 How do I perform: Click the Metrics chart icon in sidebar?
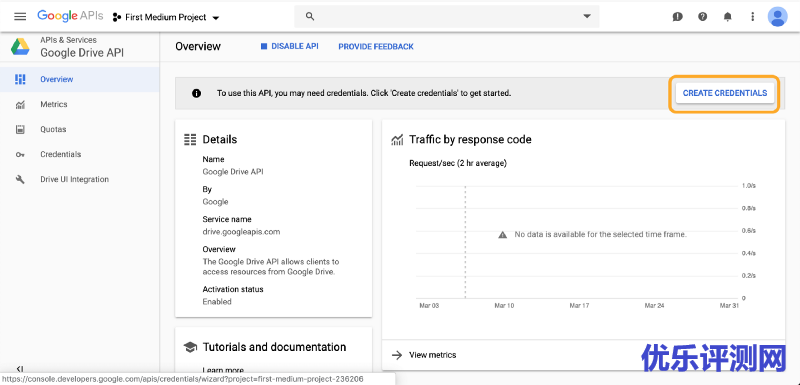tap(20, 105)
